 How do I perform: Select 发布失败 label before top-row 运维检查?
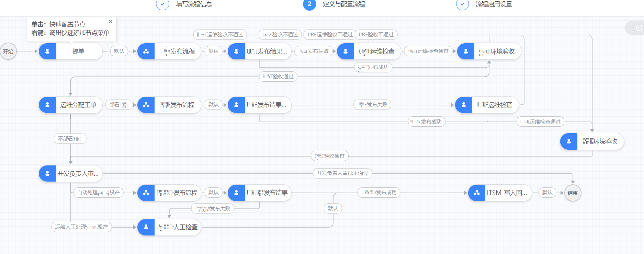(314, 51)
